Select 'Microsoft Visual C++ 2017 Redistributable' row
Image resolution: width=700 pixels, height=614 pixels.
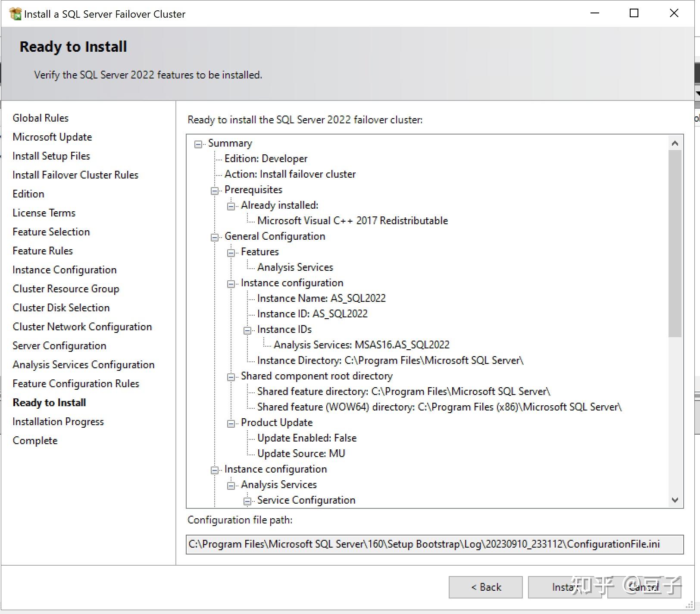pos(353,221)
